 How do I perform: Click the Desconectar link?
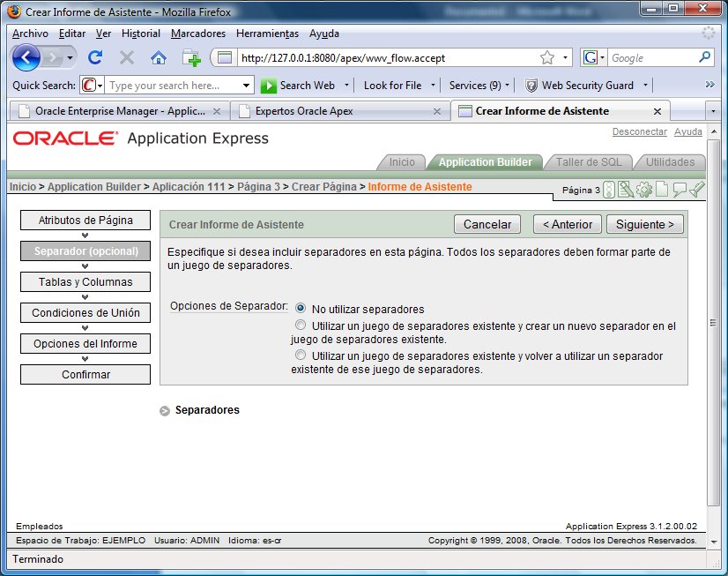(x=639, y=132)
